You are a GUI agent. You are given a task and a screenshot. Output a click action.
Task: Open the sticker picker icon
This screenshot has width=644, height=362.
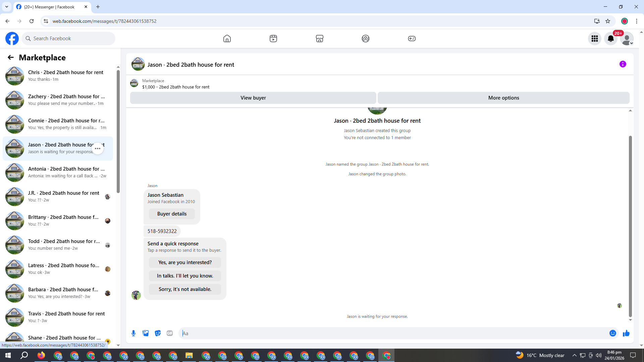pyautogui.click(x=158, y=333)
